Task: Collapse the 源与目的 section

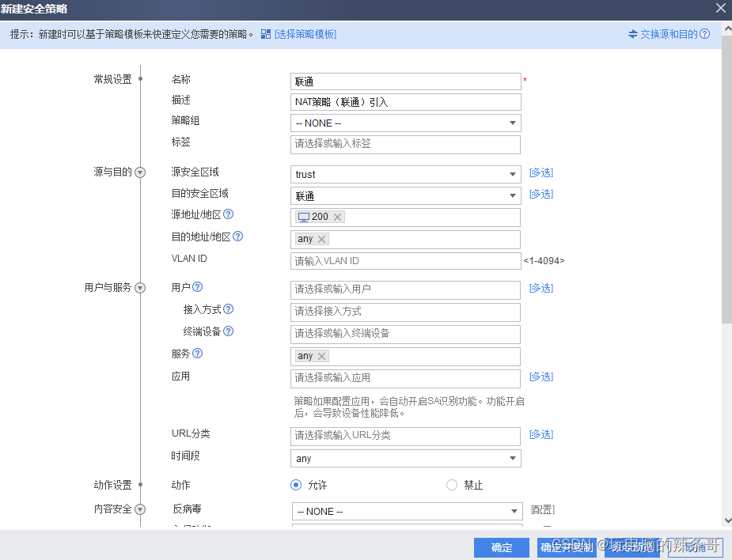Action: click(140, 172)
